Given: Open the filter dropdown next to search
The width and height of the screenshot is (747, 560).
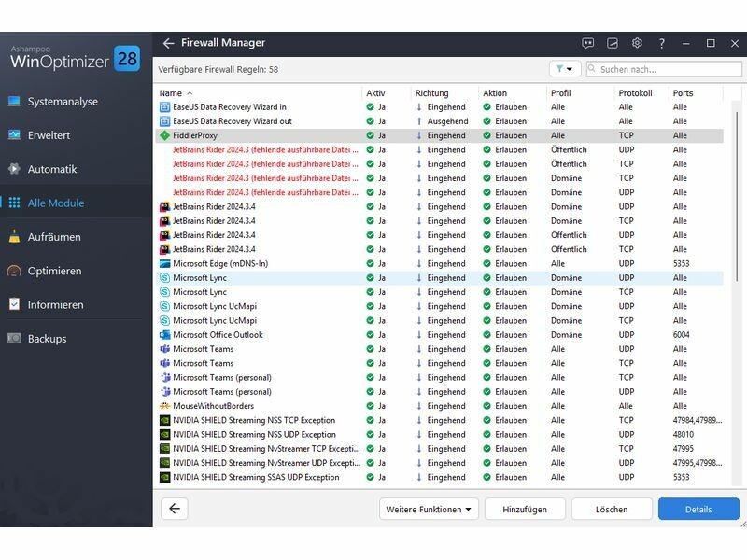Looking at the screenshot, I should coord(564,69).
